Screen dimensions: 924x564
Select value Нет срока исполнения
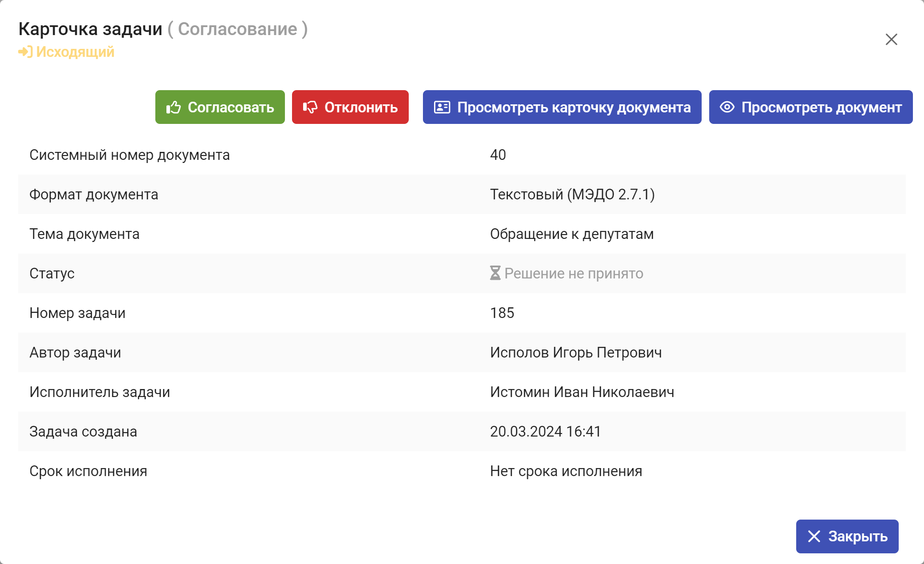(566, 471)
